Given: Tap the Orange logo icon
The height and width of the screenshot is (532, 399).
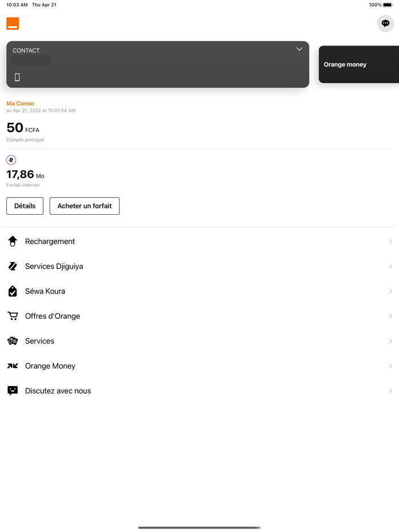Looking at the screenshot, I should [x=13, y=23].
